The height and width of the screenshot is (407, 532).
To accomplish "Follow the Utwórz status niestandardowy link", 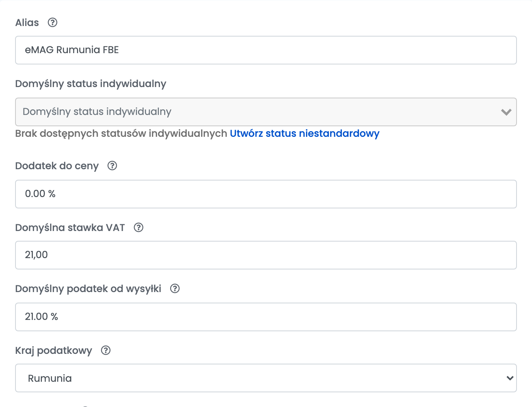I will [304, 133].
